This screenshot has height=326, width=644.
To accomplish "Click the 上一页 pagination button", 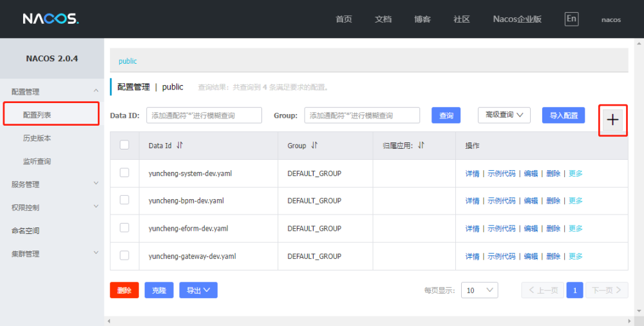I will tap(543, 290).
